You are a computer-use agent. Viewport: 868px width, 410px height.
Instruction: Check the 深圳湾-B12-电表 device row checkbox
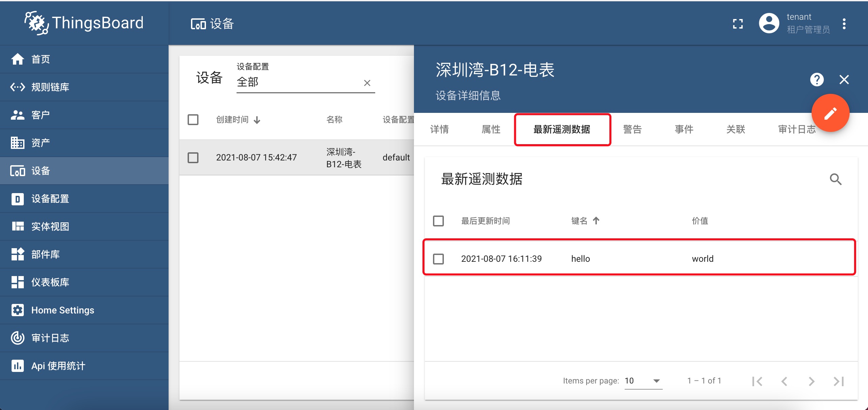(193, 158)
